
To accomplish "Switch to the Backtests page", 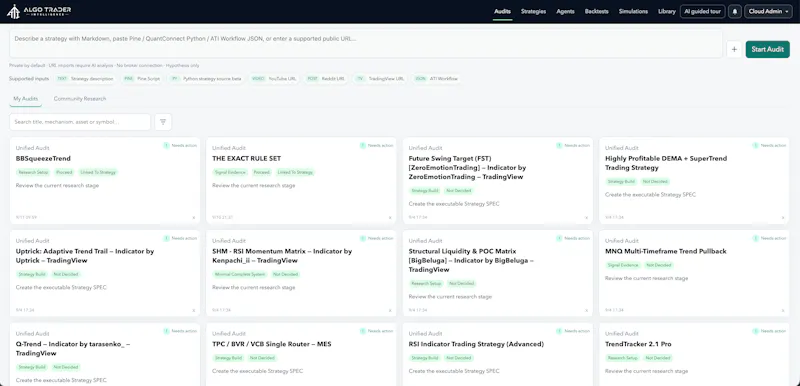I will coord(596,11).
